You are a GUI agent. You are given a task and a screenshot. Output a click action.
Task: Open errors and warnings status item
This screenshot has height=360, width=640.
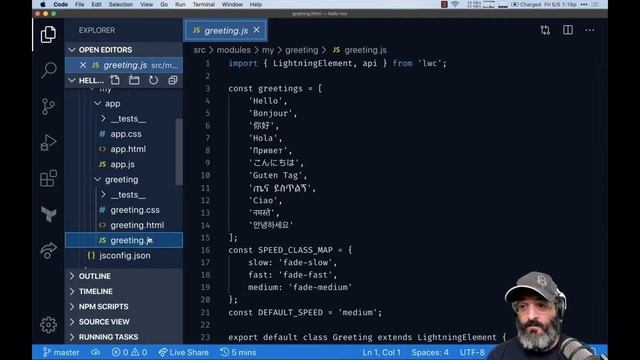pyautogui.click(x=129, y=352)
